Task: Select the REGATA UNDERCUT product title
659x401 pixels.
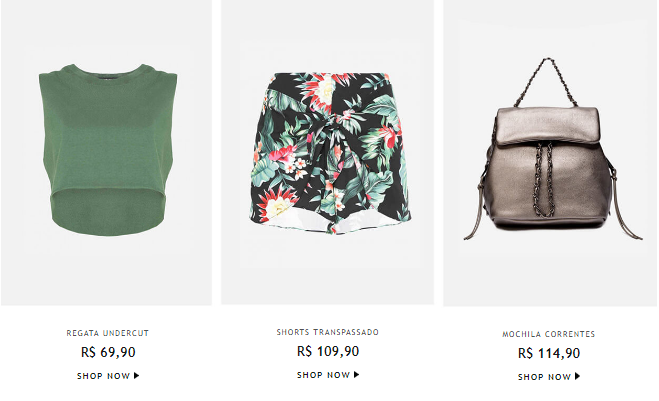Action: (108, 333)
